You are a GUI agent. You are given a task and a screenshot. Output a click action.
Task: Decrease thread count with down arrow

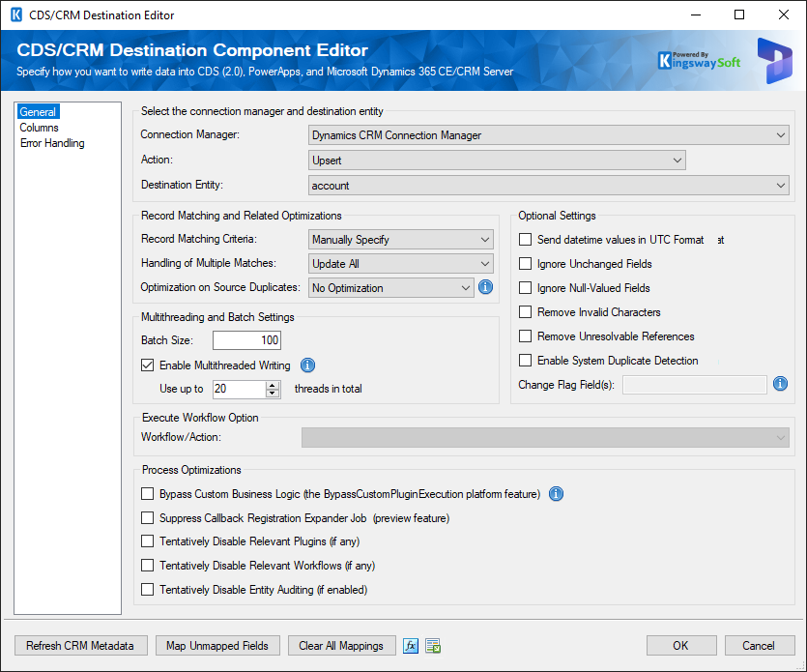tap(273, 394)
